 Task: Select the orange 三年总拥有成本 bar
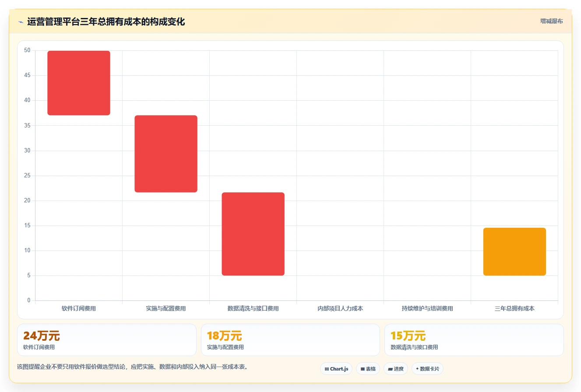pos(514,252)
